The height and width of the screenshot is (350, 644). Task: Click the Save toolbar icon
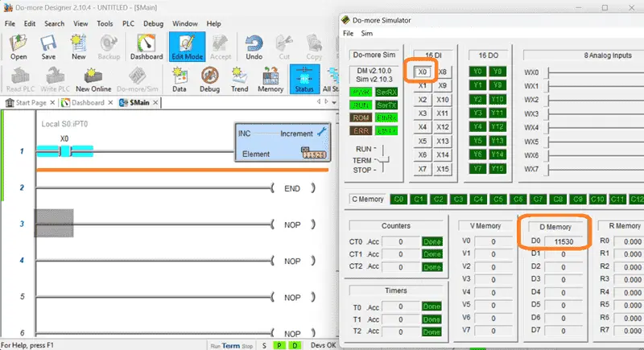tap(48, 47)
